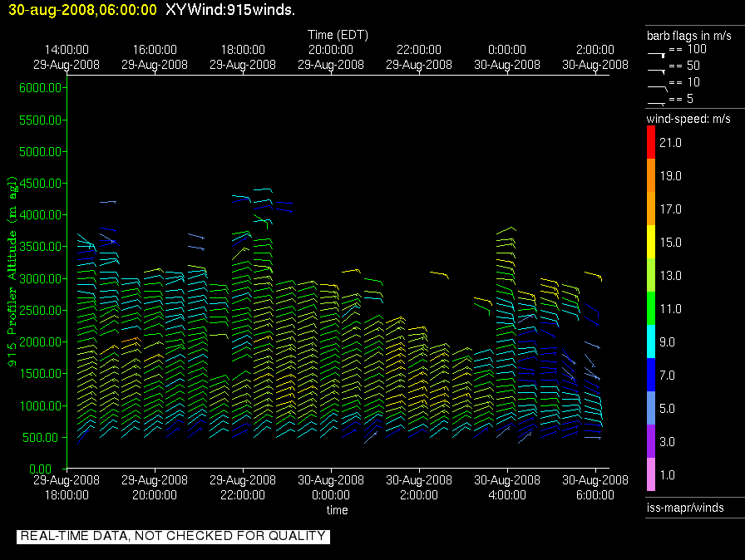Click the 'REAL-TIME DATA, NOT CHECKED FOR QUALITY' banner
Viewport: 745px width, 560px height.
[173, 536]
